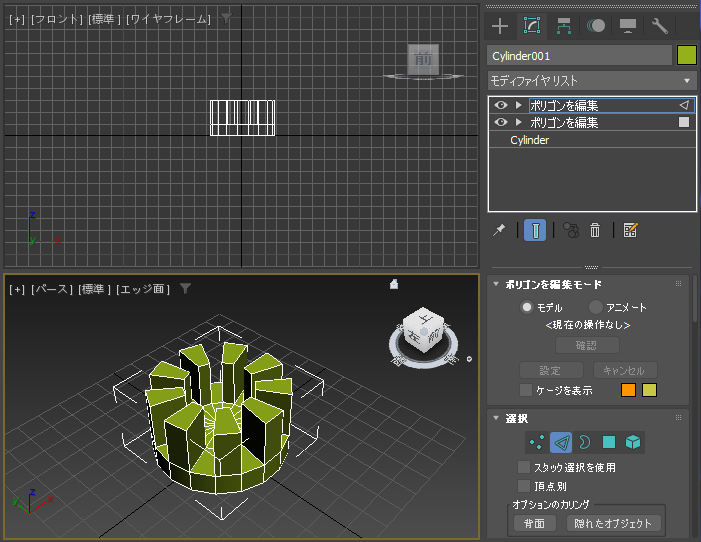
Task: Collapse the 選択 rollout
Action: pos(496,418)
